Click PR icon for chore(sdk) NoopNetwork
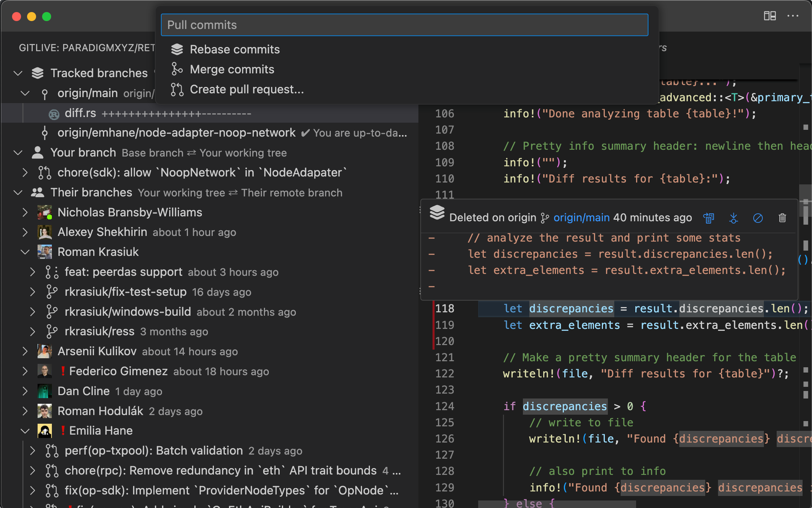The width and height of the screenshot is (812, 508). point(45,172)
